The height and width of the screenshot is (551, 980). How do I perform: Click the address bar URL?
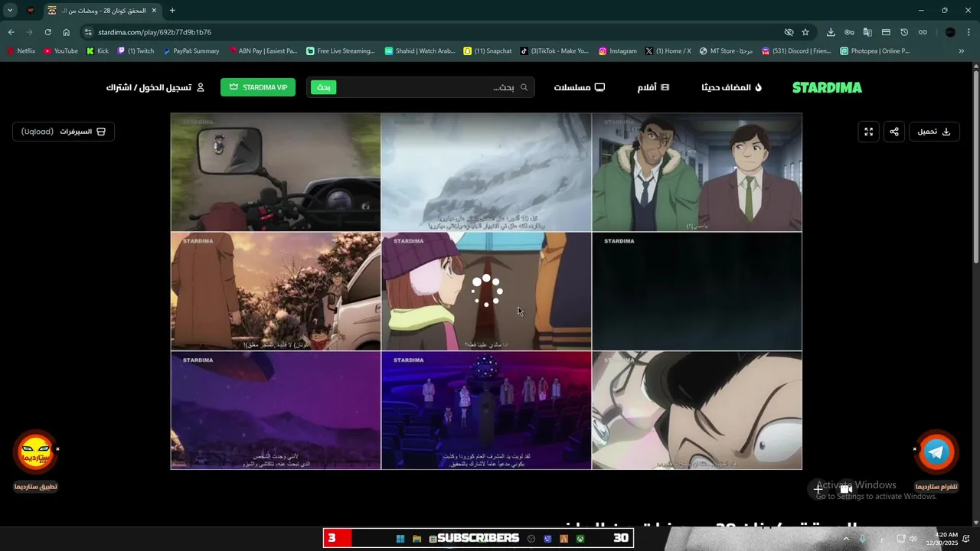tap(155, 32)
